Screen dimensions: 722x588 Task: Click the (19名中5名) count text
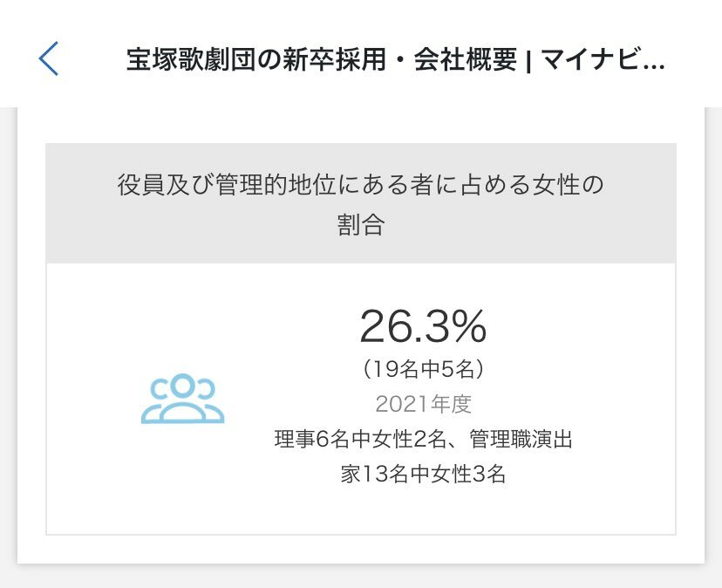pyautogui.click(x=423, y=369)
